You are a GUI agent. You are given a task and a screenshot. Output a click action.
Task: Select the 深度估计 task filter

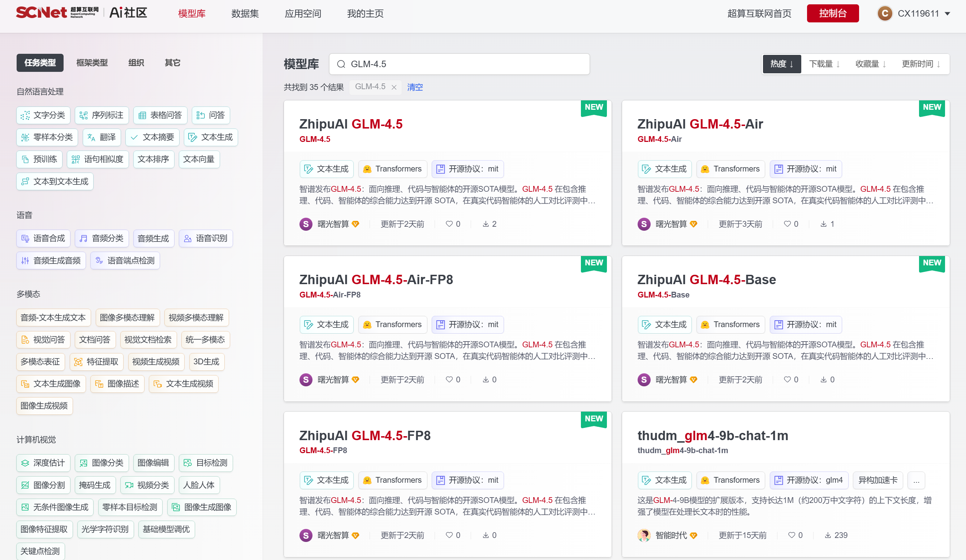(43, 463)
